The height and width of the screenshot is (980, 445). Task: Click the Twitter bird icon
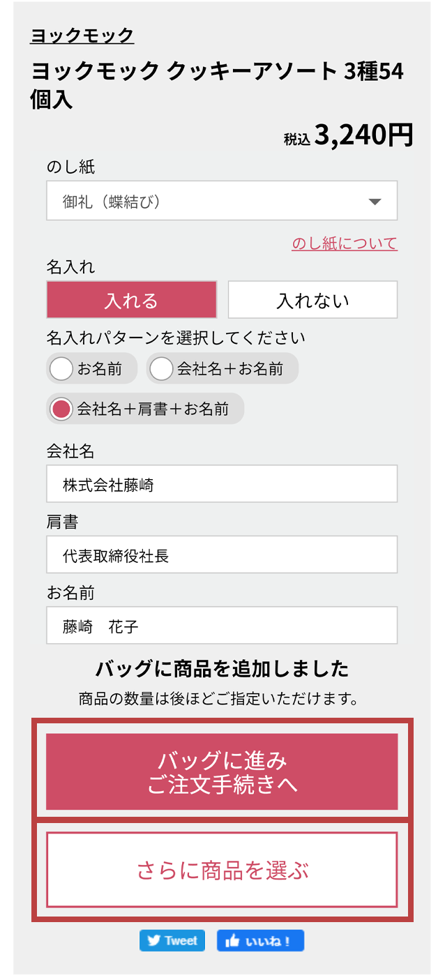[154, 940]
